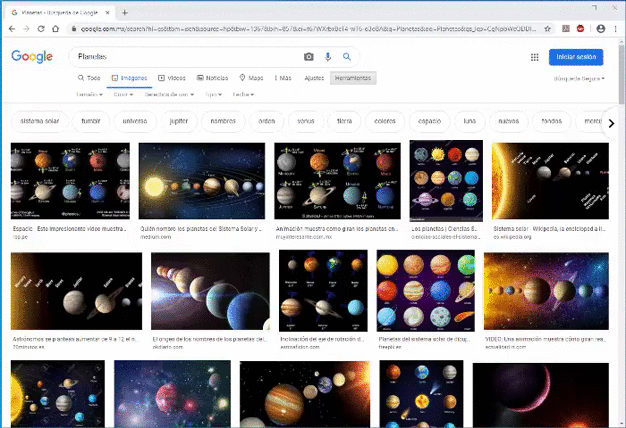626x428 pixels.
Task: Open the Inclinación del eje image
Action: 323,291
